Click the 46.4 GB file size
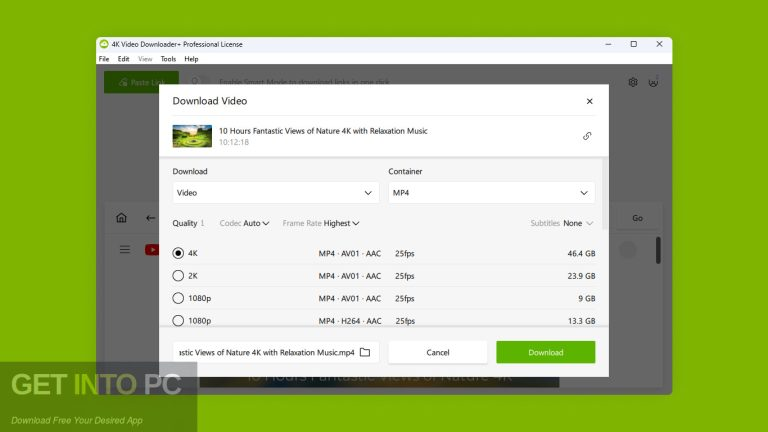The width and height of the screenshot is (768, 432). (581, 253)
